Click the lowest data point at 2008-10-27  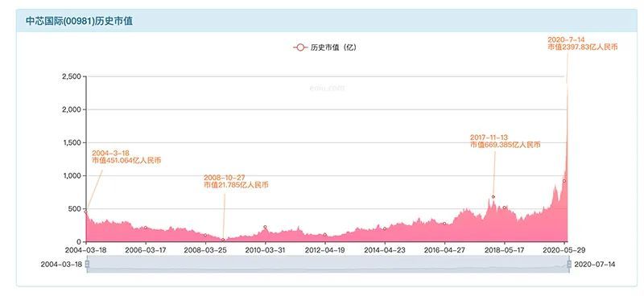(x=224, y=240)
